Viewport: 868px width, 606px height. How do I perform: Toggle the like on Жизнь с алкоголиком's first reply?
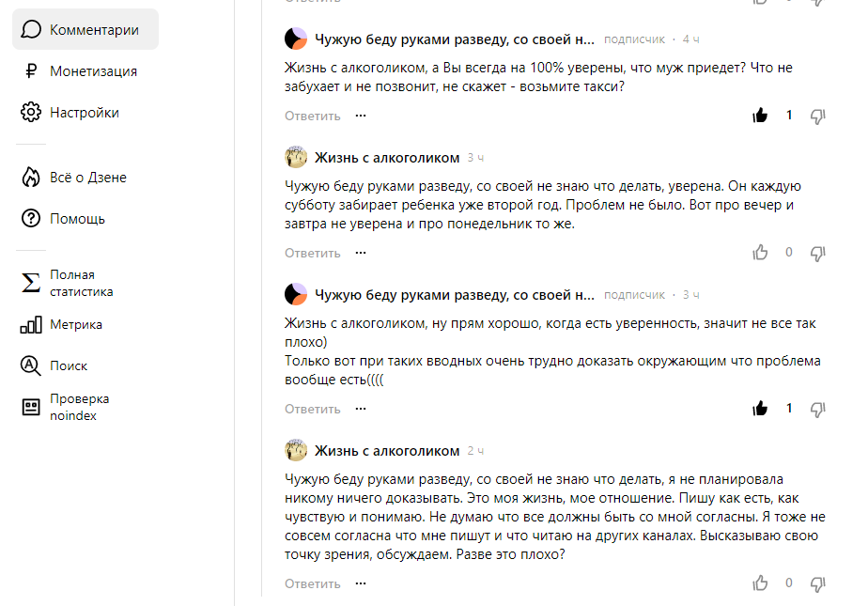[x=761, y=252]
